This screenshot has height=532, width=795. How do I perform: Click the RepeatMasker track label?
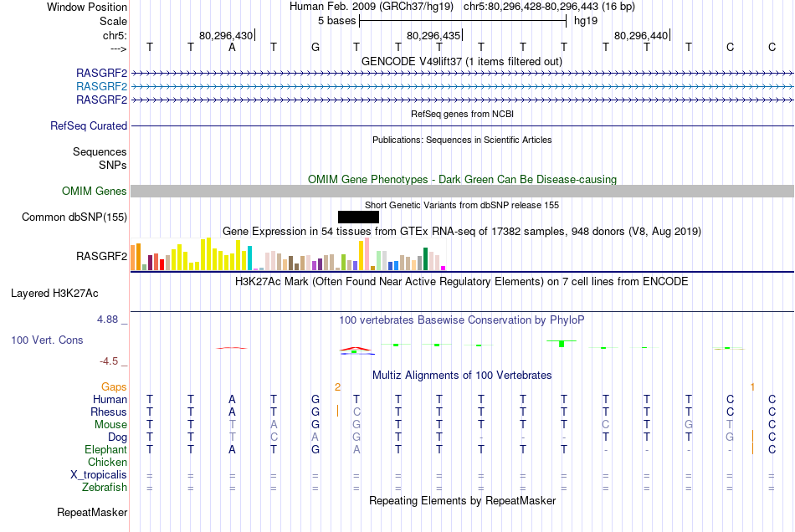point(92,512)
